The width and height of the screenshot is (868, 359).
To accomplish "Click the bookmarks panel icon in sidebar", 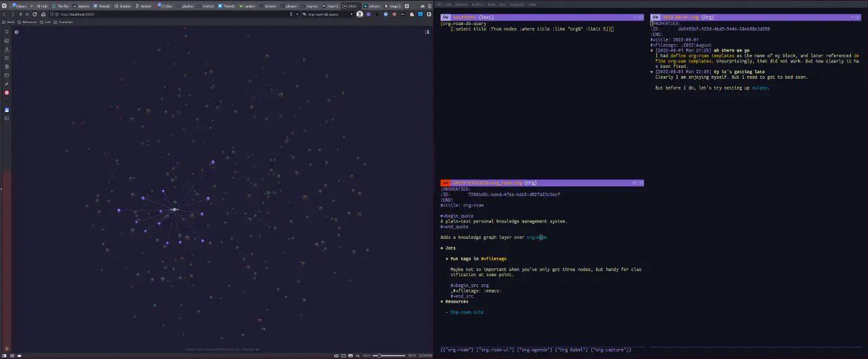I will coord(7,32).
